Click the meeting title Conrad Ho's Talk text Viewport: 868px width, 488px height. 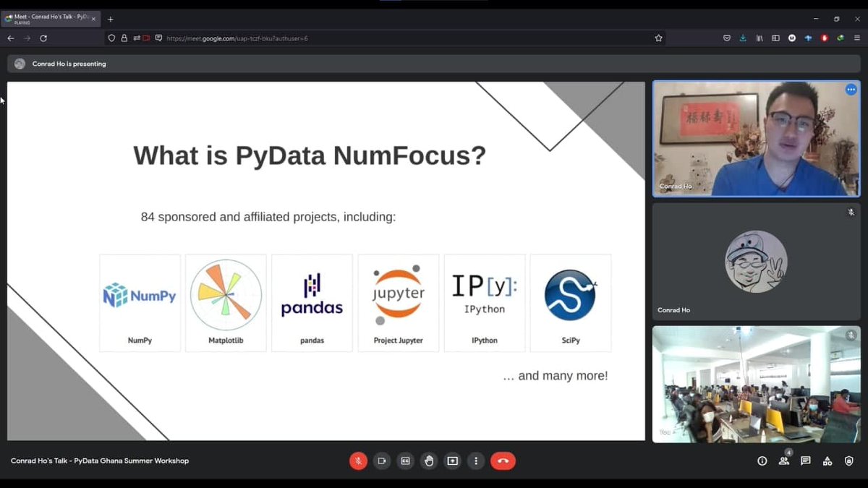tap(100, 461)
